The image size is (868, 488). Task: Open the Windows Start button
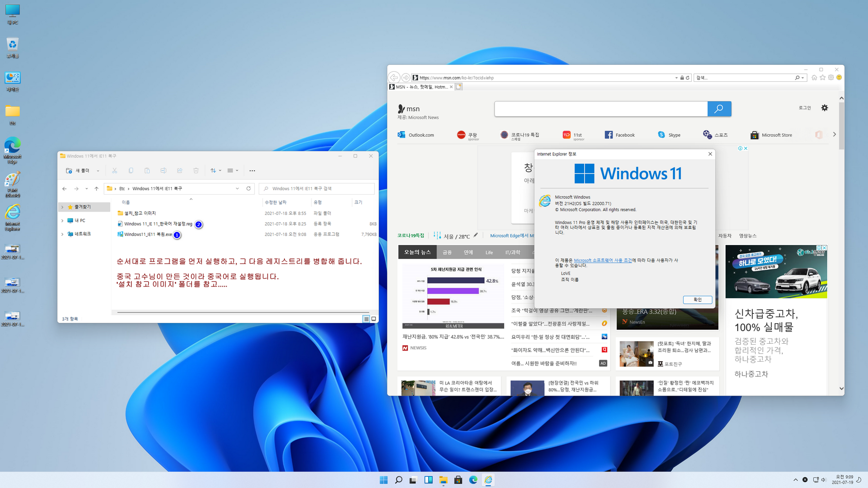(384, 480)
